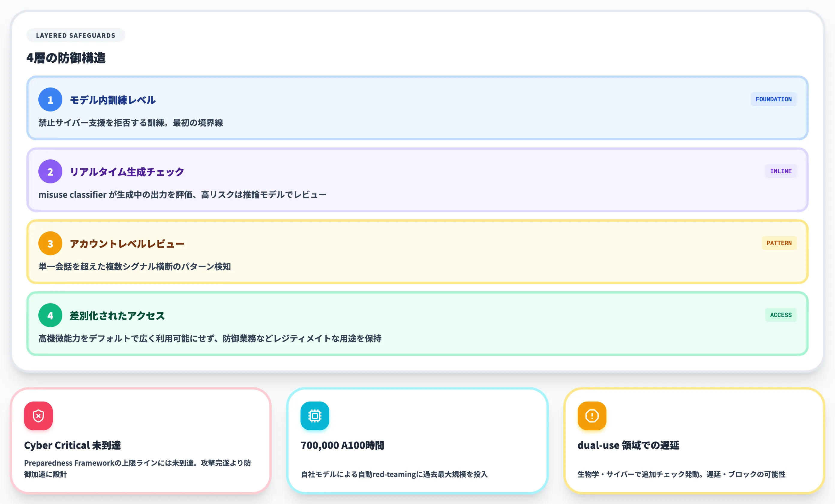This screenshot has height=504, width=835.
Task: Click the orange number 3 circle
Action: point(50,243)
